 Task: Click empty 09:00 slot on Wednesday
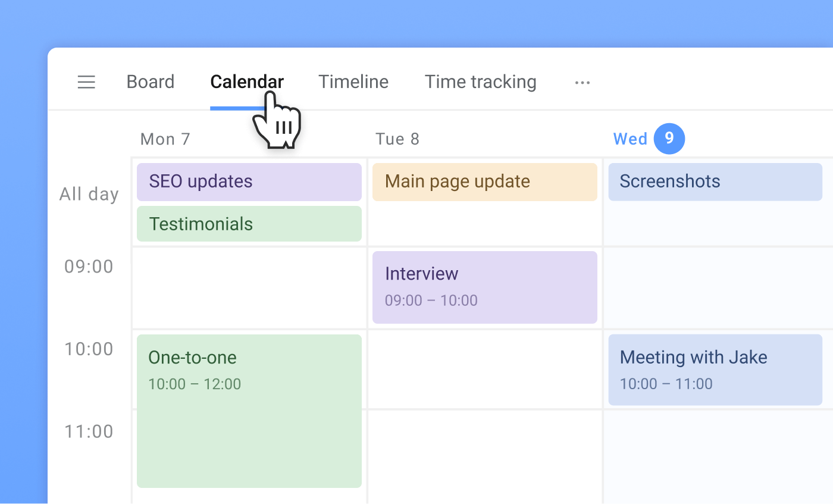[x=718, y=287]
